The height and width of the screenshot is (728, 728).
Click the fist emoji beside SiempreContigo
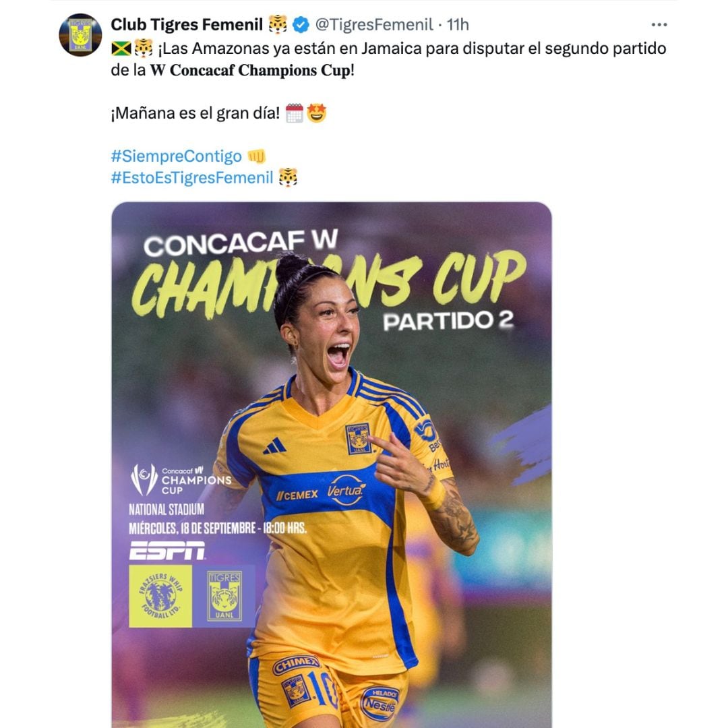(256, 156)
